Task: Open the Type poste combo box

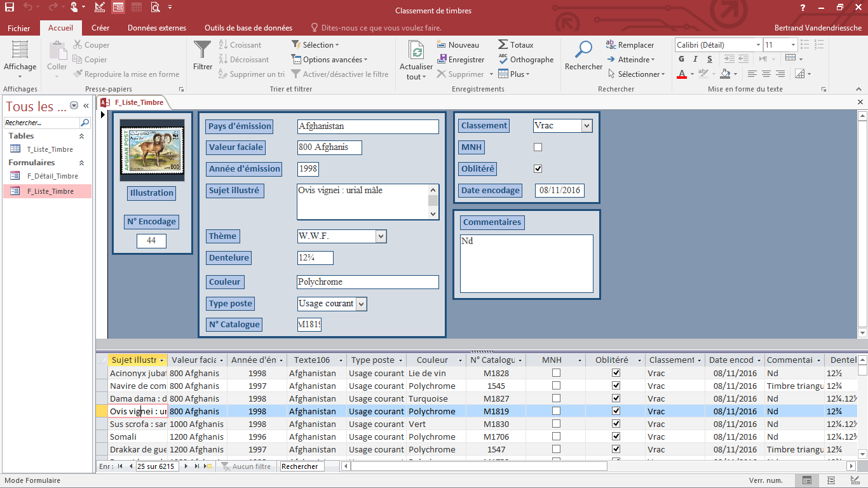Action: point(361,304)
